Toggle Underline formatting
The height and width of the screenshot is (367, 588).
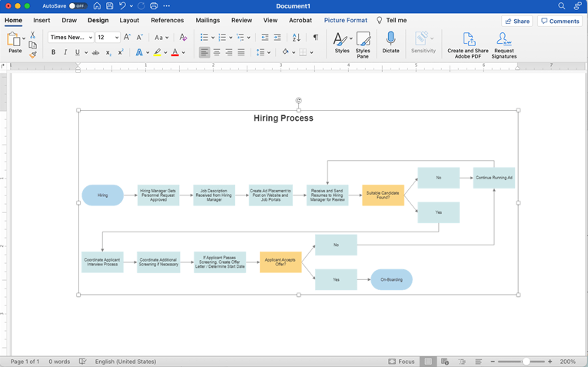click(78, 52)
